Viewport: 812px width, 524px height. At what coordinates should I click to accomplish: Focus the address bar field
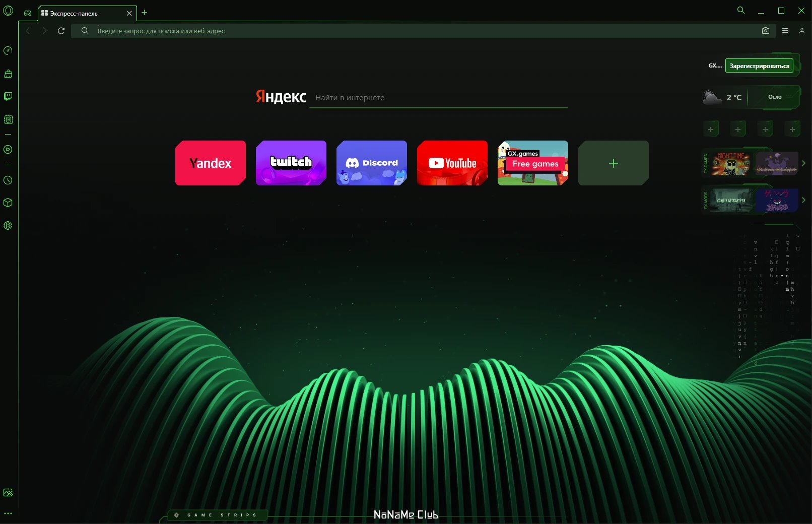[x=423, y=31]
